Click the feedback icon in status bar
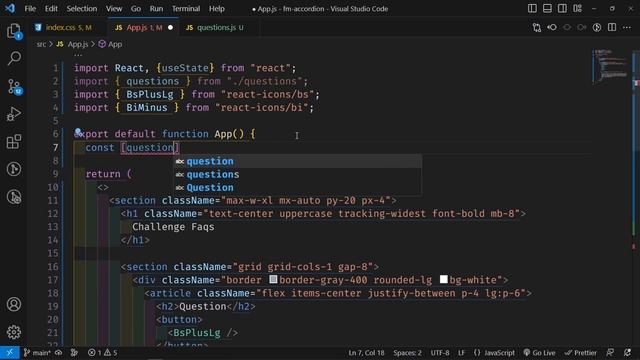The image size is (640, 360). coord(610,353)
